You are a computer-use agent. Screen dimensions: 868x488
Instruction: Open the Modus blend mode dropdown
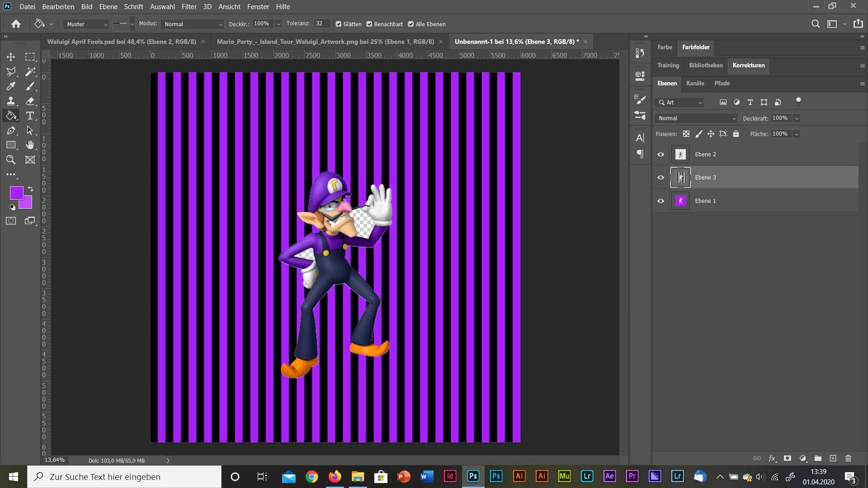193,24
